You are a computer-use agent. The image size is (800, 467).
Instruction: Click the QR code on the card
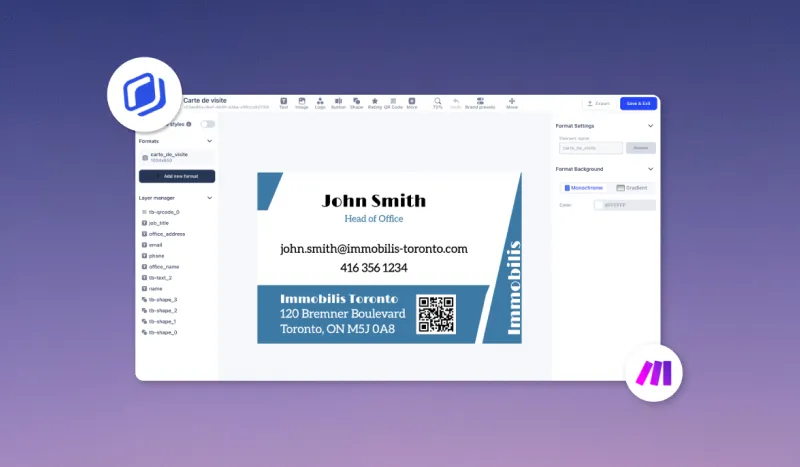436,314
